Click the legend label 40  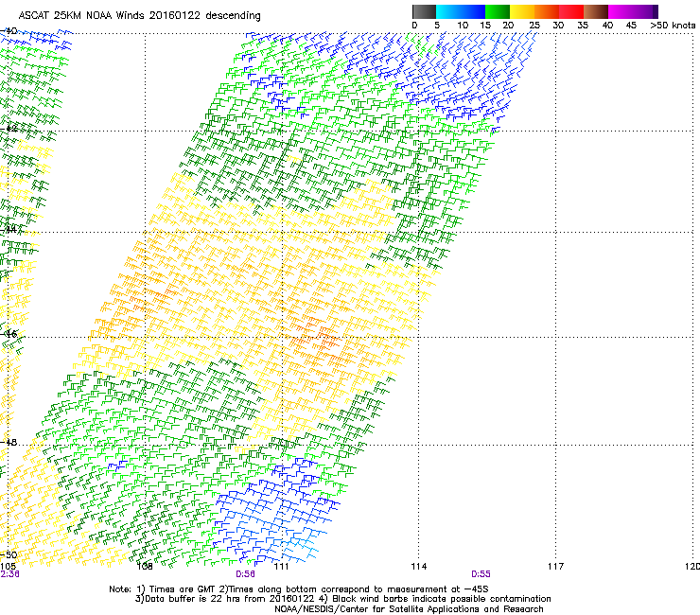607,26
